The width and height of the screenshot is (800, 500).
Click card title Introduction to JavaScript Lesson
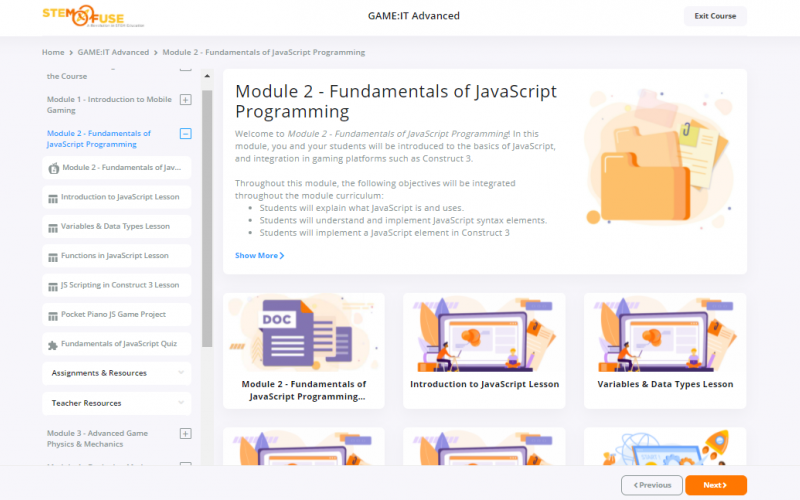(485, 384)
